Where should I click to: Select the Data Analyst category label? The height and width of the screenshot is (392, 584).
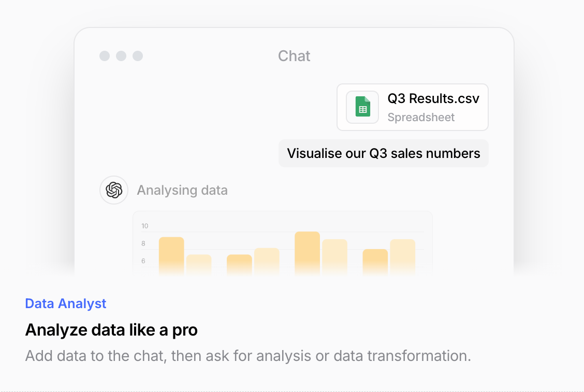(x=66, y=303)
